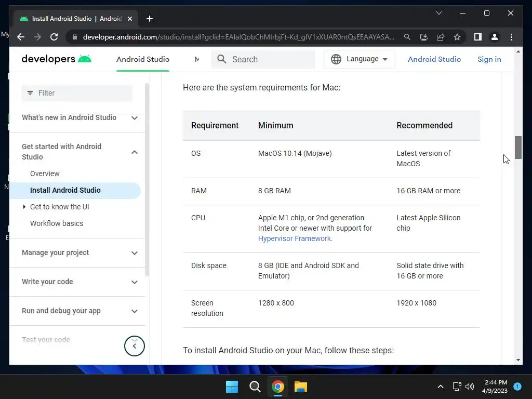Open Chrome side panel
The image size is (532, 399).
click(478, 37)
